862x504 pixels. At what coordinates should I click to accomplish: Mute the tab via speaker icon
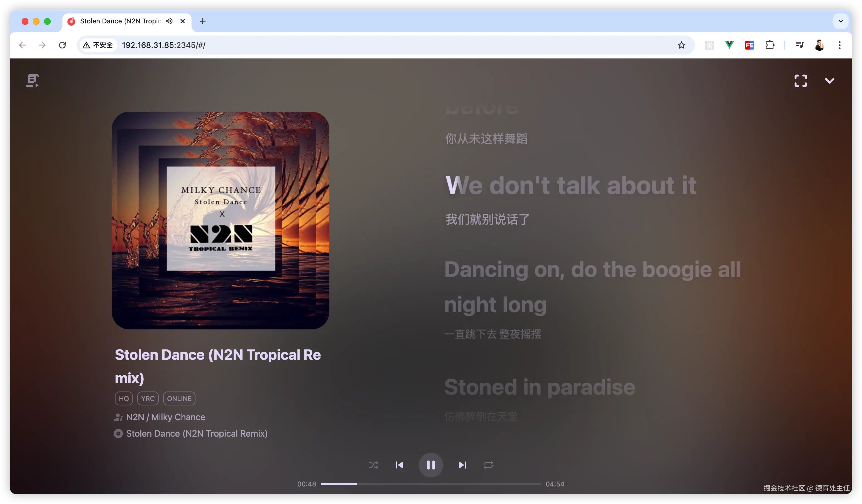coord(169,21)
